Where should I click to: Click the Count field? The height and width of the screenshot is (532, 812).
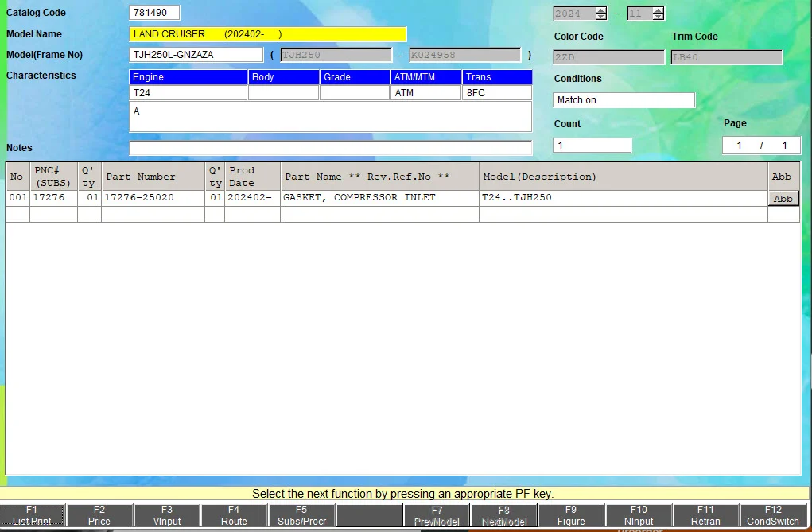pyautogui.click(x=592, y=145)
